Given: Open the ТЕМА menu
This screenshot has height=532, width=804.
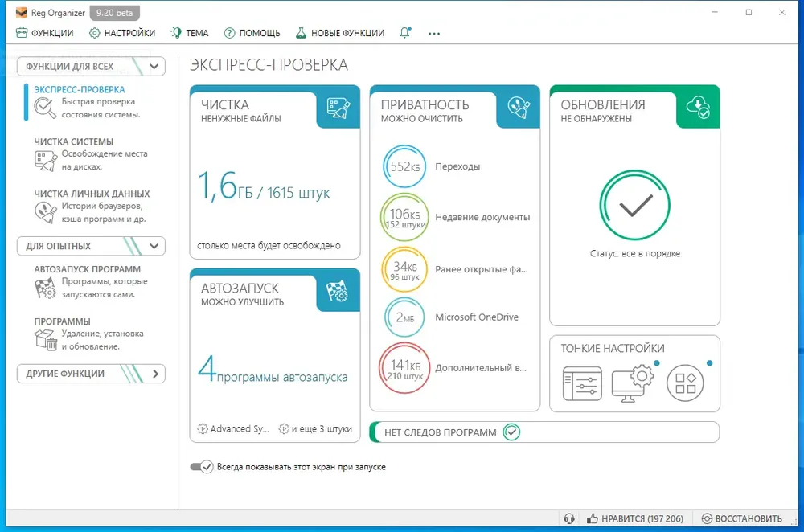Looking at the screenshot, I should (x=190, y=33).
